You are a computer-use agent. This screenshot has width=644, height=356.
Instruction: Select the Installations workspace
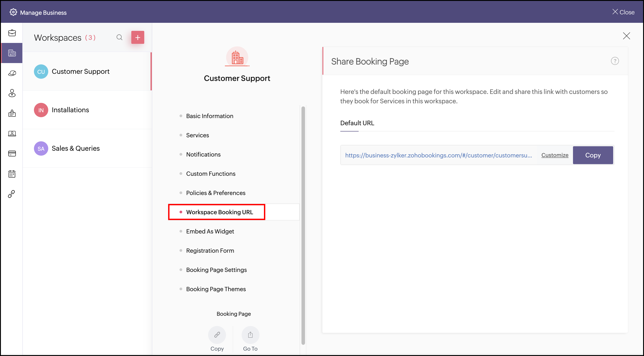[x=70, y=110]
